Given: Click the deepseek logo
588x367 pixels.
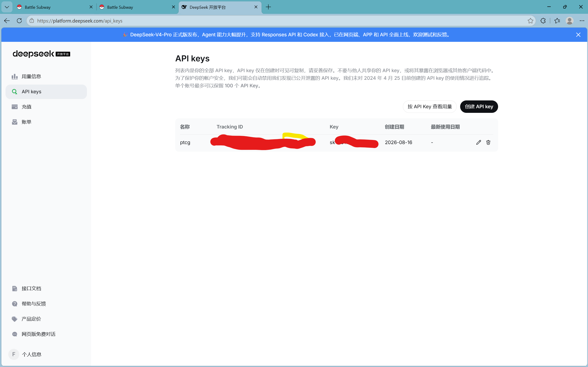Looking at the screenshot, I should coord(41,54).
